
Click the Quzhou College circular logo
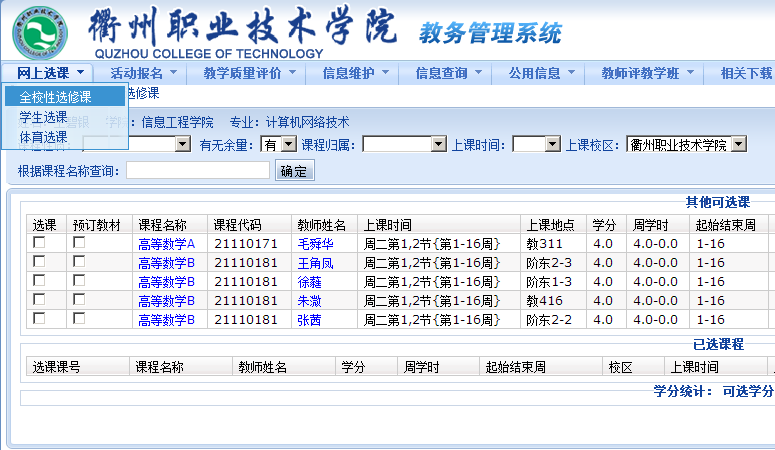[41, 34]
